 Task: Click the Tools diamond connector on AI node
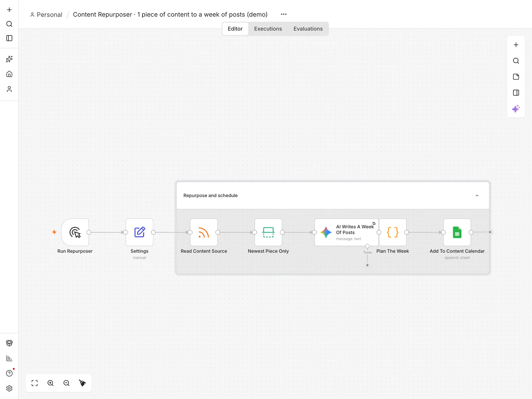coord(367,246)
